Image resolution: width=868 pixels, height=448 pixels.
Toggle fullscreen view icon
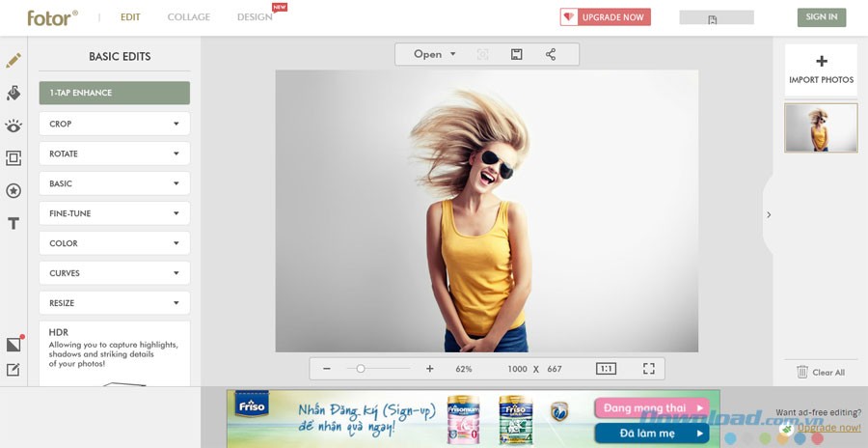coord(649,369)
